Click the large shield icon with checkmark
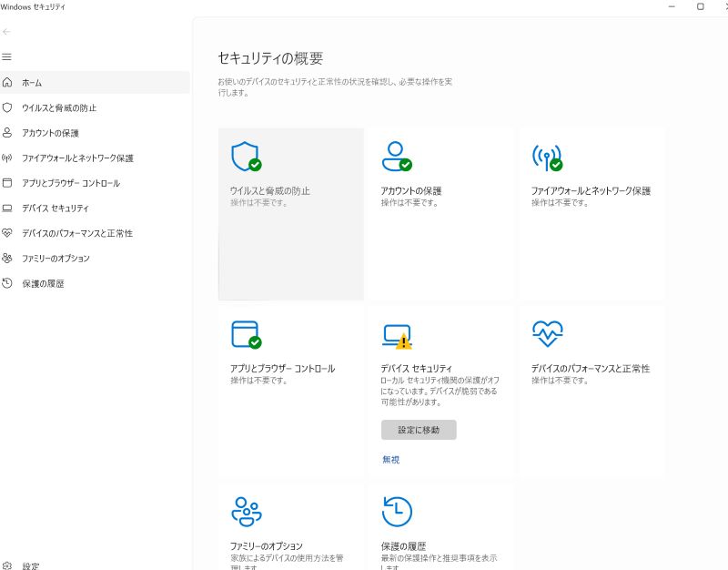Image resolution: width=728 pixels, height=570 pixels. coord(246,157)
